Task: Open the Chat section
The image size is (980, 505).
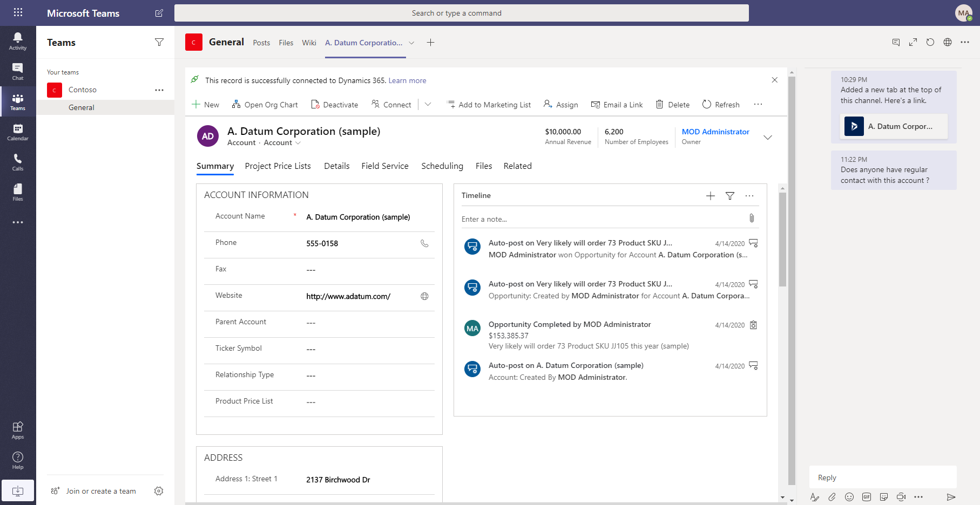Action: click(18, 71)
